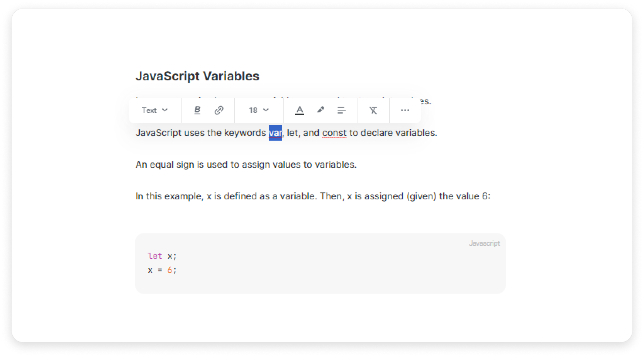Open the Text style dropdown
Image resolution: width=644 pixels, height=357 pixels.
154,110
